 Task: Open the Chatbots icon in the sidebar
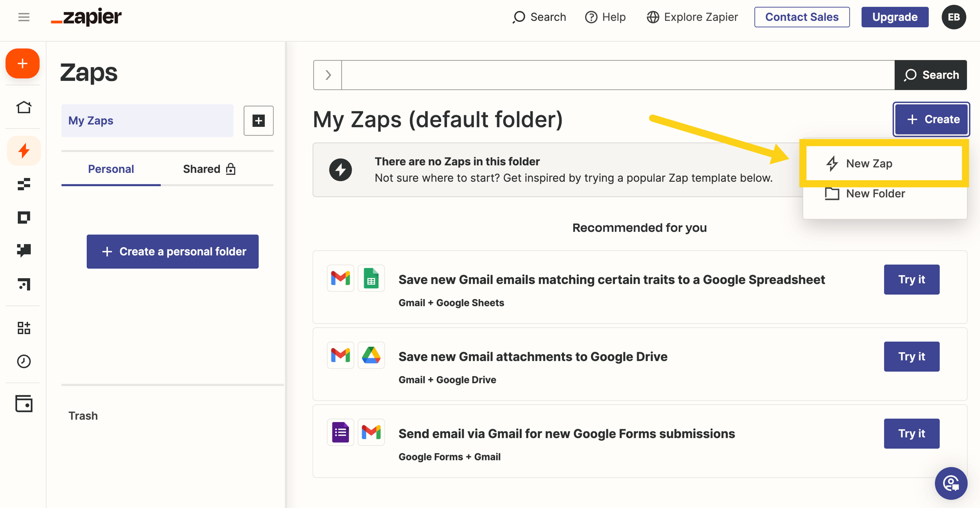24,250
